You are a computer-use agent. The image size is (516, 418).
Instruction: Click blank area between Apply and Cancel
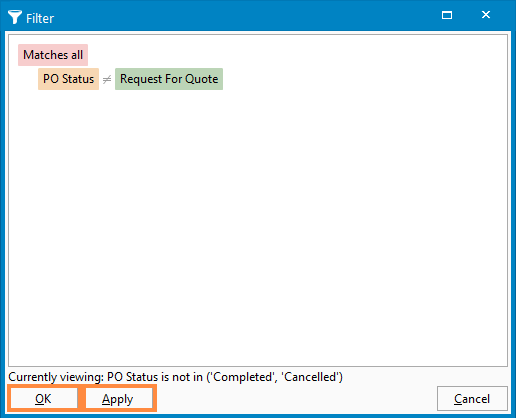click(295, 399)
